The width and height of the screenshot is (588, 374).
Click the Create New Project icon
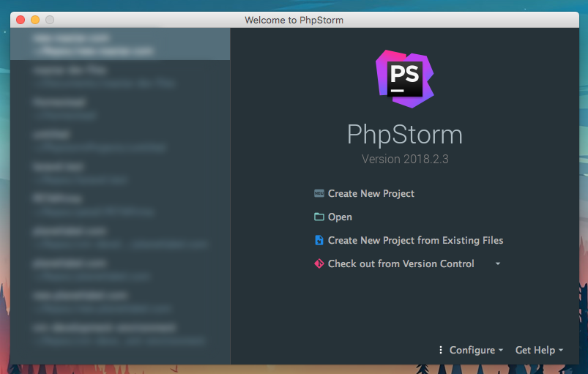[x=319, y=193]
